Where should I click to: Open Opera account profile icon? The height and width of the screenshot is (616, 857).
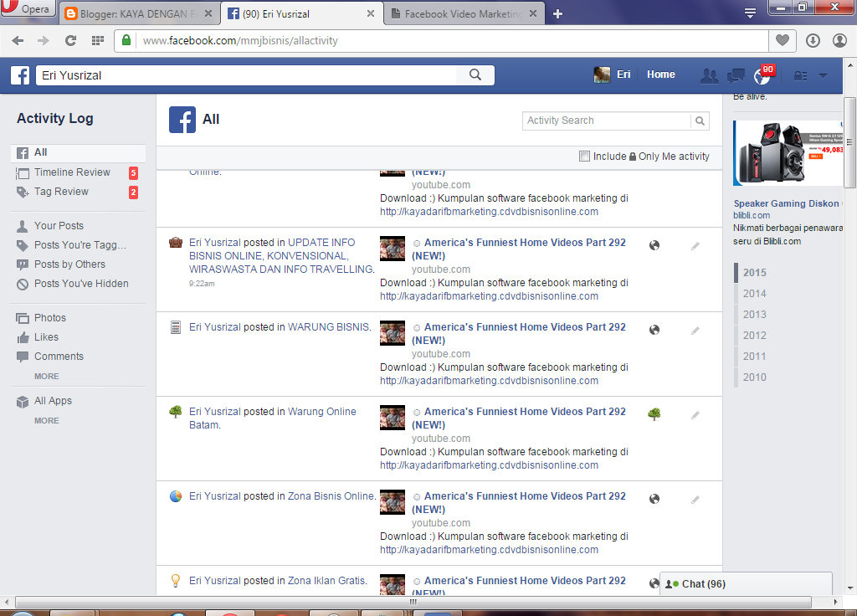[839, 40]
